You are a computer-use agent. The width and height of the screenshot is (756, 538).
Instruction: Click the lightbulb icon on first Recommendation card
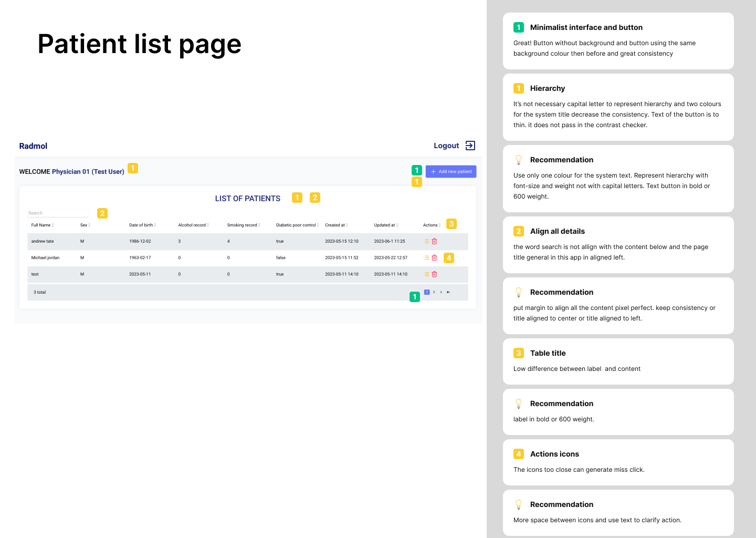point(519,160)
